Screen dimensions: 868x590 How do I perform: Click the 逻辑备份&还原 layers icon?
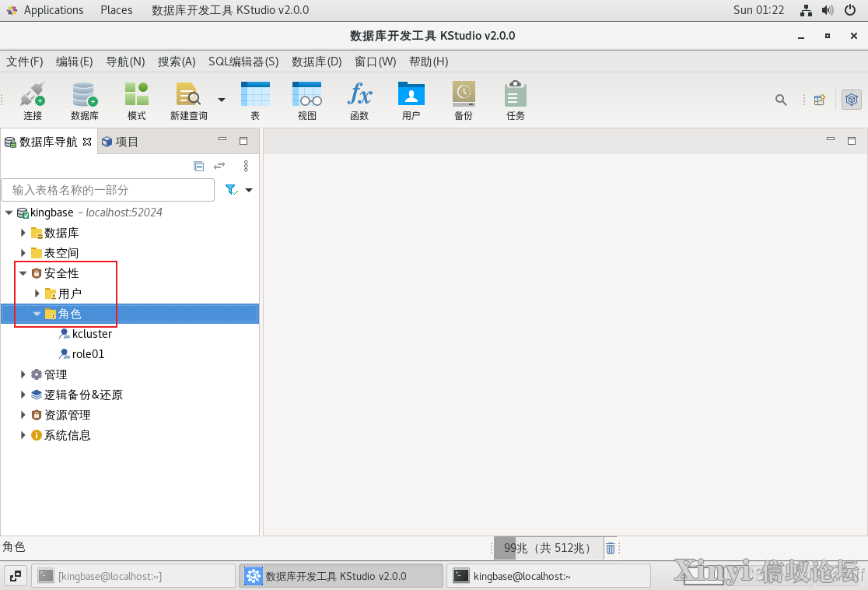click(x=37, y=395)
